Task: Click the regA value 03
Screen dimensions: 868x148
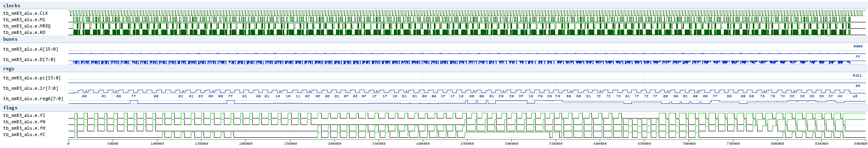Action: [200, 96]
